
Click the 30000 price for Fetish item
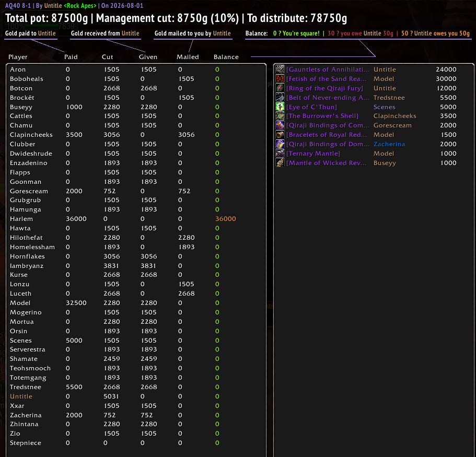[x=446, y=79]
